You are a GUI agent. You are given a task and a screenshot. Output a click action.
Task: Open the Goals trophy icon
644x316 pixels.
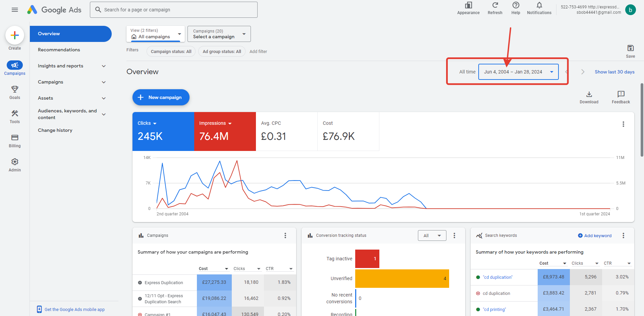(x=15, y=89)
